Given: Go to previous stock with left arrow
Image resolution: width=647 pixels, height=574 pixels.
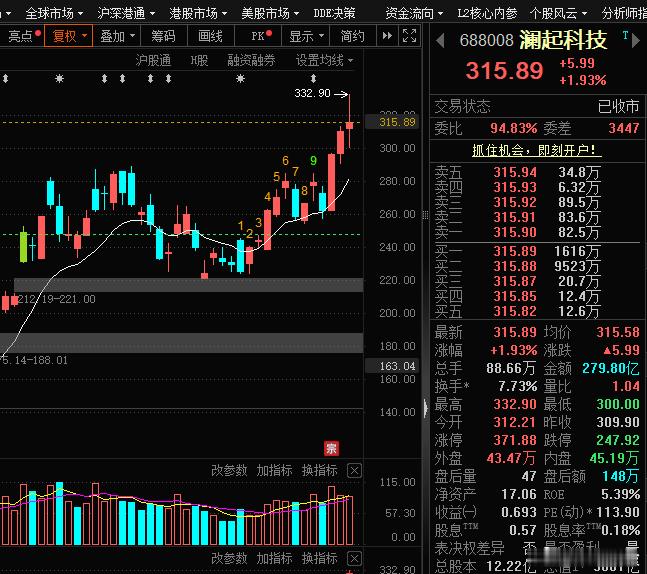Looking at the screenshot, I should [x=440, y=40].
